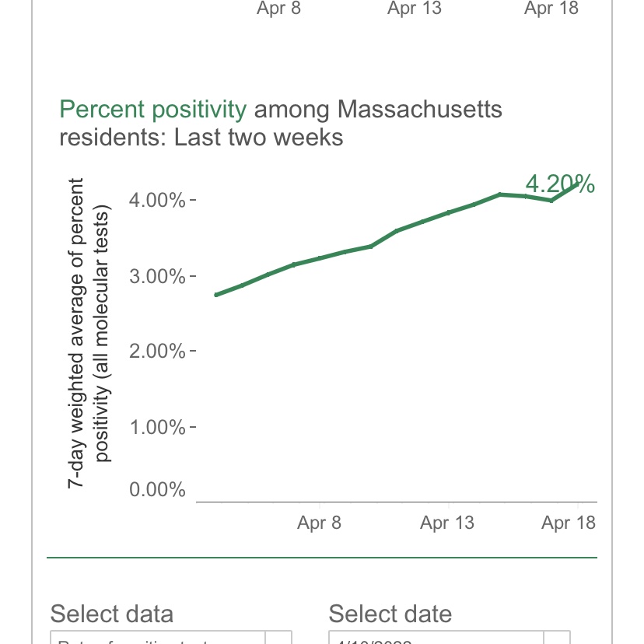This screenshot has width=644, height=644.
Task: Click the 1.00% y-axis tick label
Action: coord(157,427)
